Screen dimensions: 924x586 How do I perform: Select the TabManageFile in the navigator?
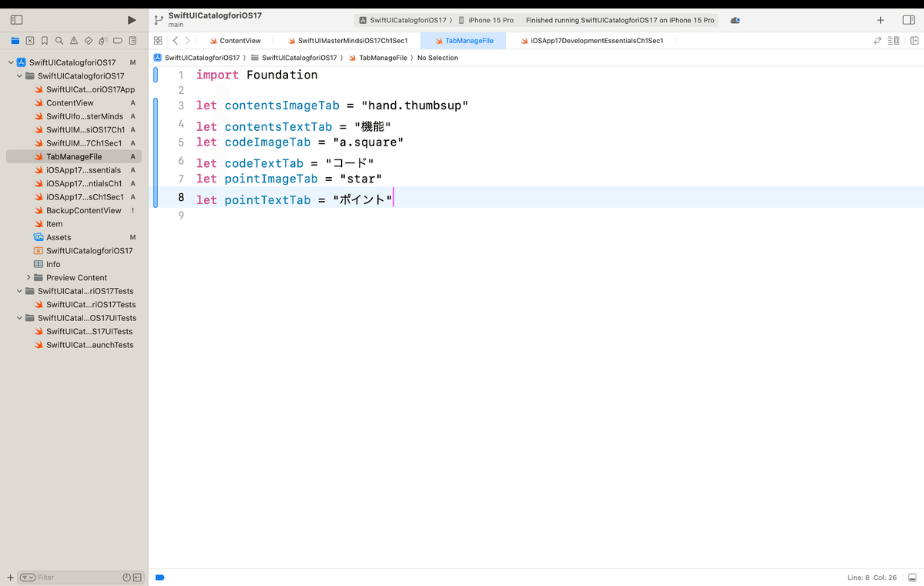point(74,156)
